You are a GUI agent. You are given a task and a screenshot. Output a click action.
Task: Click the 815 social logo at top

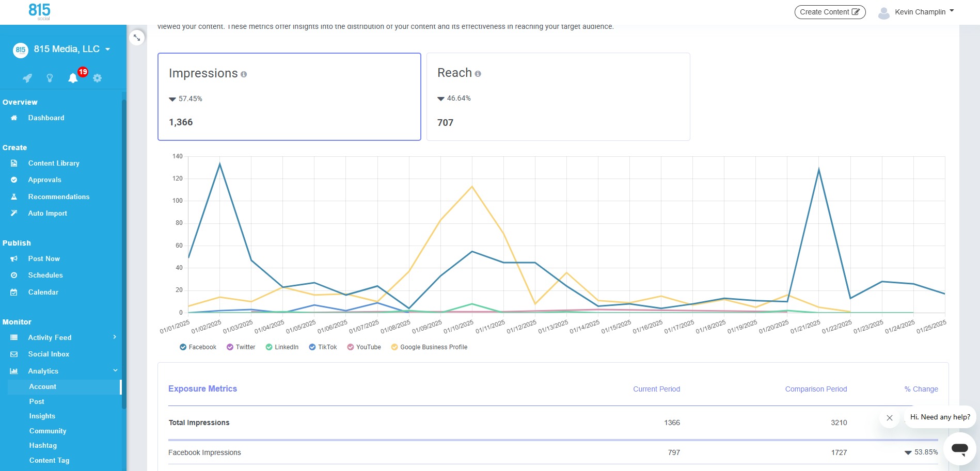pos(39,11)
